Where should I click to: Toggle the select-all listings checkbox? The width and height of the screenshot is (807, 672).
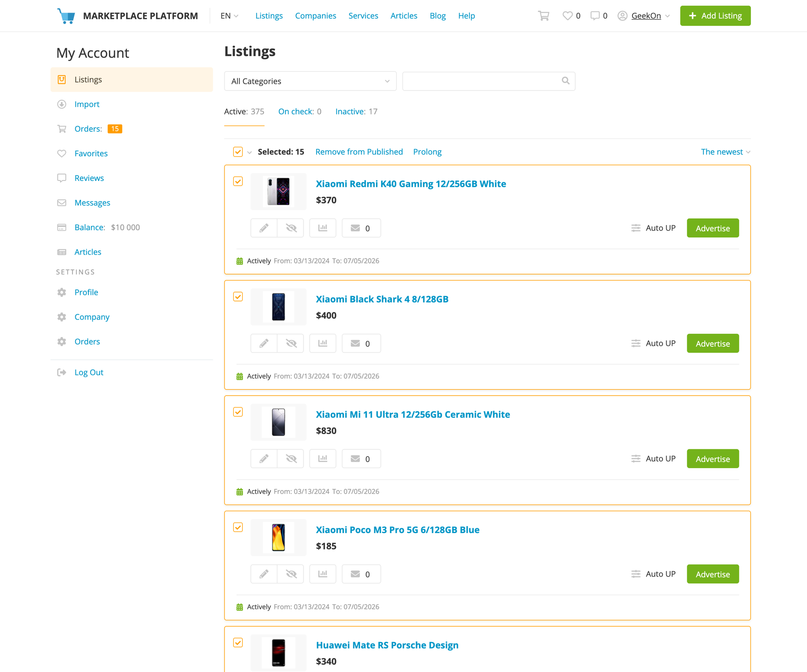pos(238,152)
